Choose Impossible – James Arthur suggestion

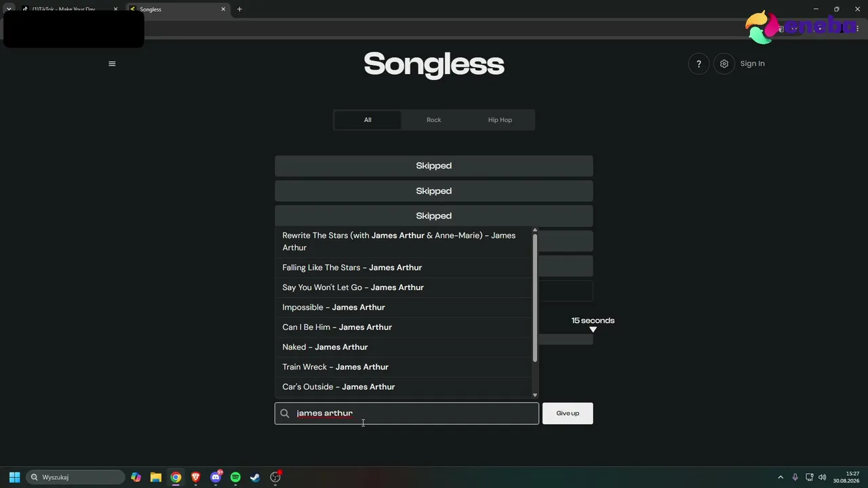(403, 307)
